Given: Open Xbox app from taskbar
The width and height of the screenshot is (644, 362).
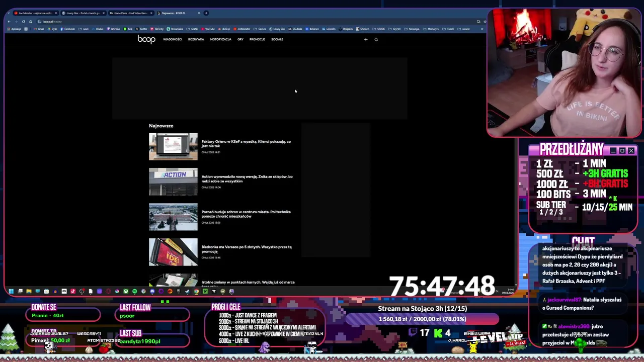Looking at the screenshot, I should coord(126,291).
